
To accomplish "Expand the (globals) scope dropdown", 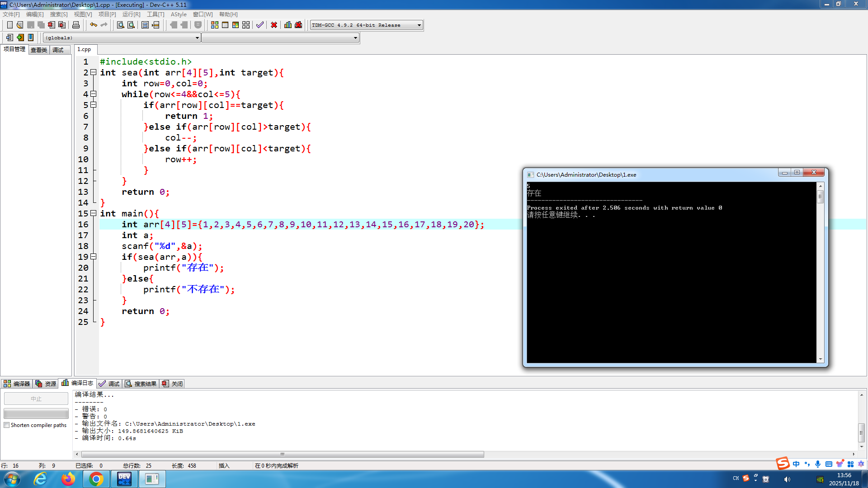I will [197, 38].
